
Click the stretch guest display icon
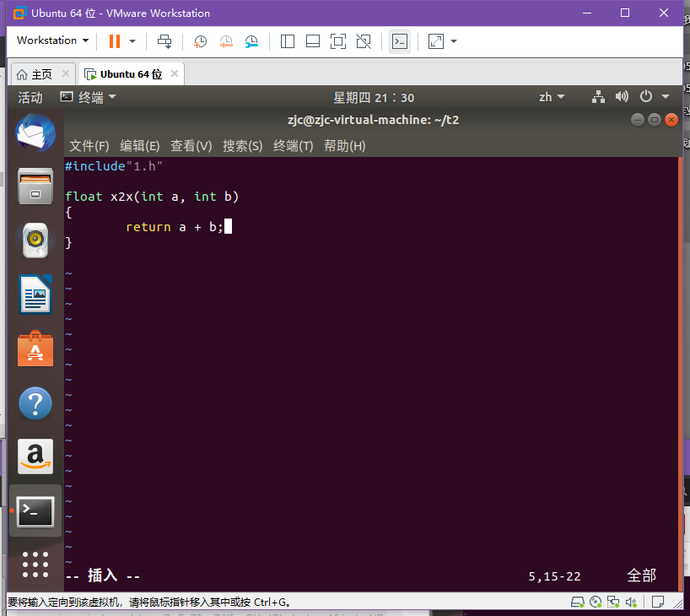click(435, 41)
